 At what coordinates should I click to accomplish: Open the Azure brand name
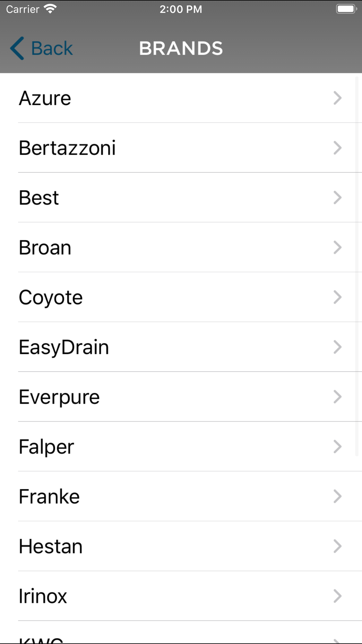(x=45, y=98)
